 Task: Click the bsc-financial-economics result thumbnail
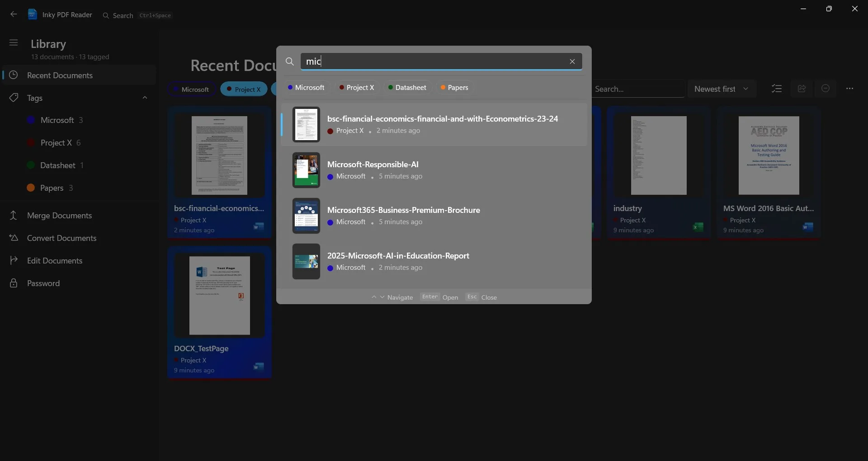(306, 125)
